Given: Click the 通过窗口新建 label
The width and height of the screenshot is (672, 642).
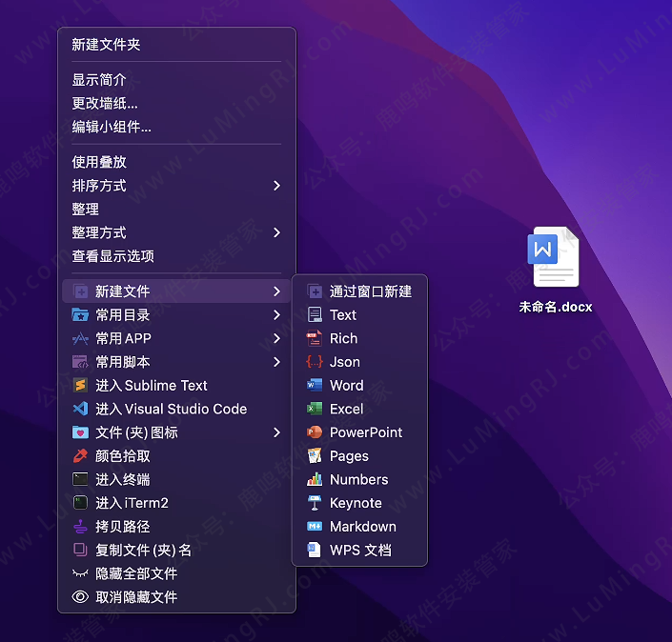Looking at the screenshot, I should (371, 291).
